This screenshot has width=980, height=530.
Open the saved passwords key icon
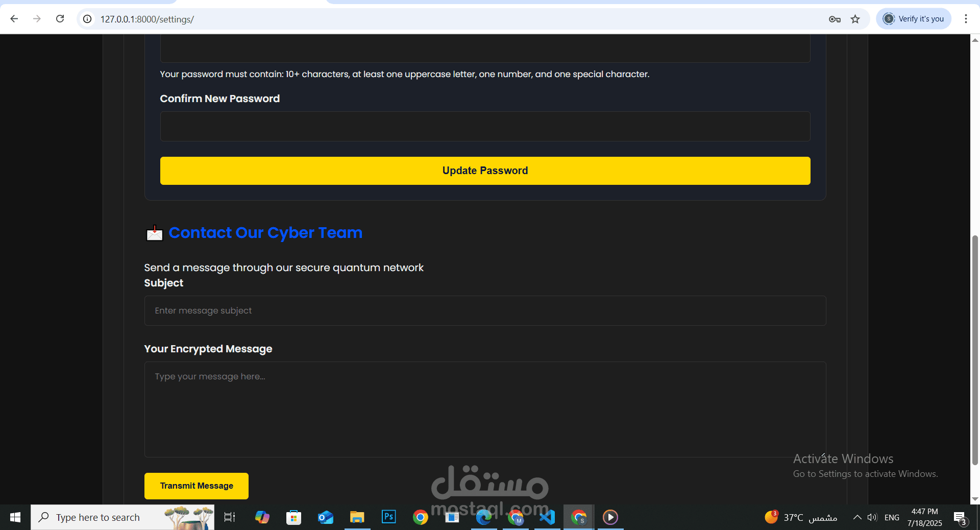pyautogui.click(x=835, y=19)
